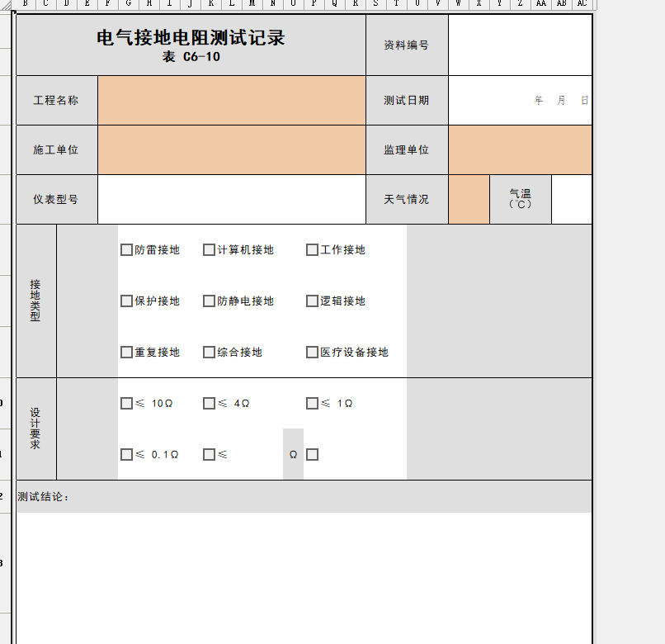Click the orange 监理单位 input cell
Image resolution: width=665 pixels, height=644 pixels.
pos(520,150)
